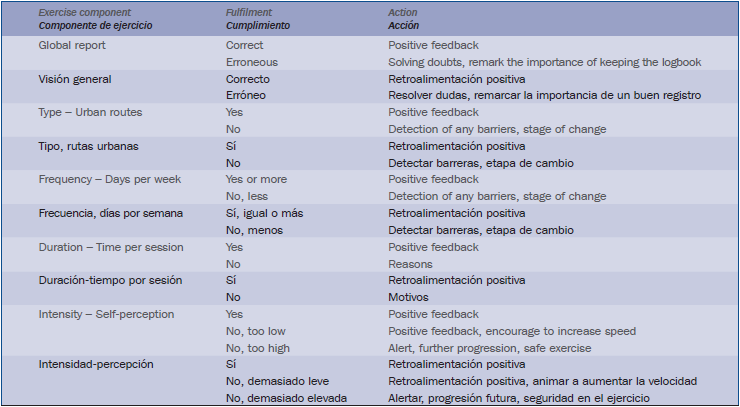Click the "Intensity – Self-perception" row label
740x407 pixels.
[106, 314]
